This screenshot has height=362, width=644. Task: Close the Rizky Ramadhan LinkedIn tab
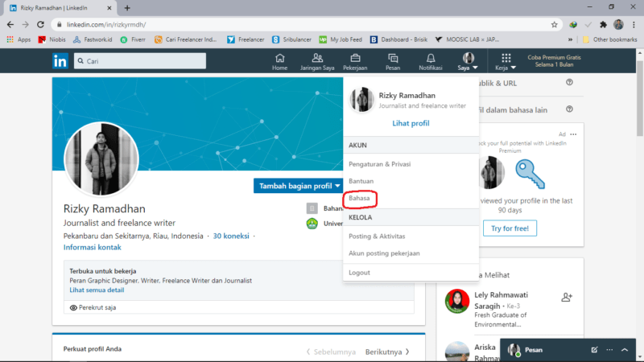(x=109, y=8)
